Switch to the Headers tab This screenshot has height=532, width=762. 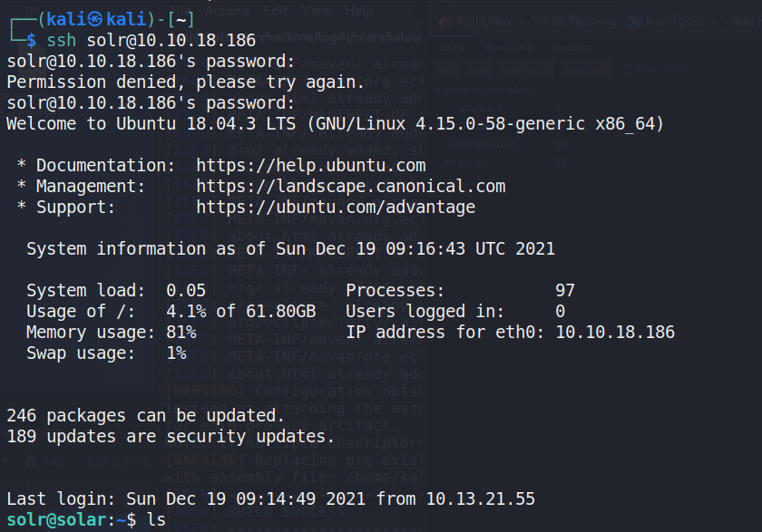(570, 46)
